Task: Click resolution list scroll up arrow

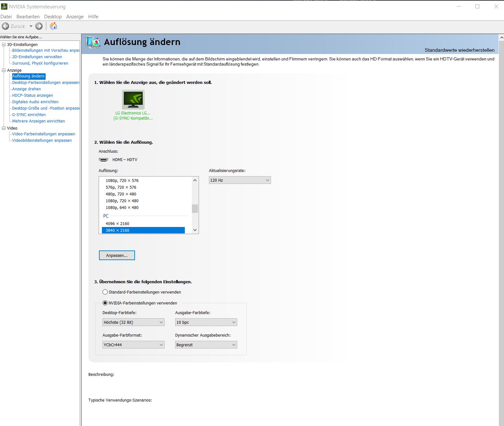Action: (x=195, y=180)
